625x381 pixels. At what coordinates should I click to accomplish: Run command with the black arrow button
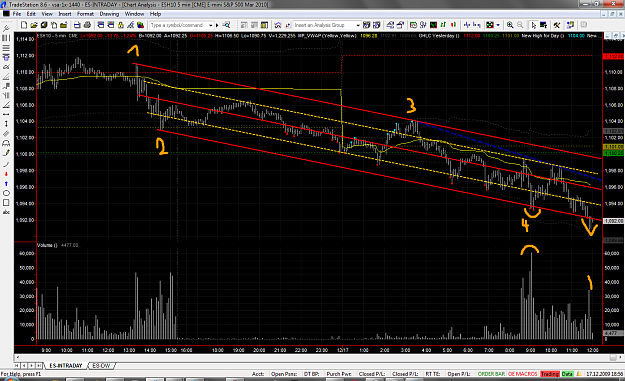pyautogui.click(x=217, y=25)
